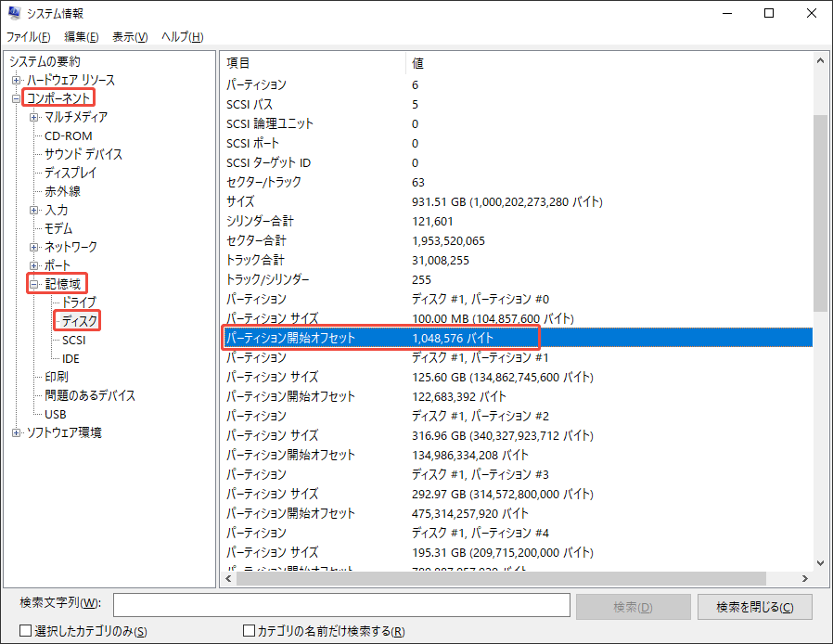Minimize the システム情報 window
Image resolution: width=833 pixels, height=644 pixels.
(727, 13)
